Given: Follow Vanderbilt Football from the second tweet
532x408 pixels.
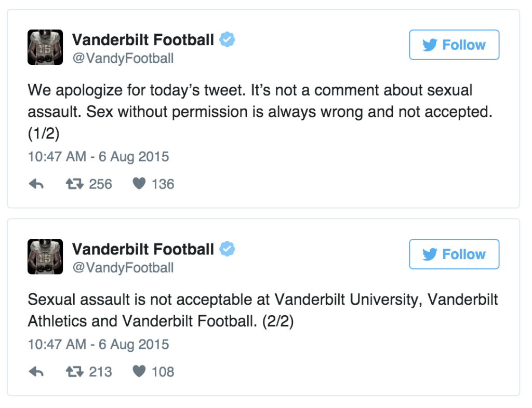Looking at the screenshot, I should pyautogui.click(x=454, y=254).
